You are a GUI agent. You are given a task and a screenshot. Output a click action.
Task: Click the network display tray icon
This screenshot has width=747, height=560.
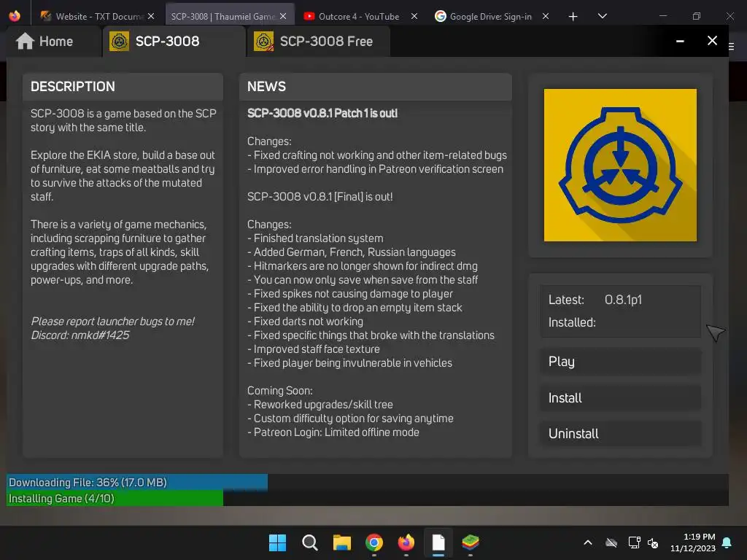coord(634,542)
